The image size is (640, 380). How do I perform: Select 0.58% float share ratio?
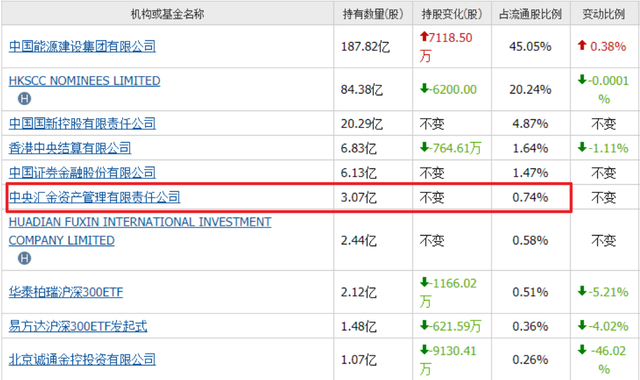[x=530, y=240]
